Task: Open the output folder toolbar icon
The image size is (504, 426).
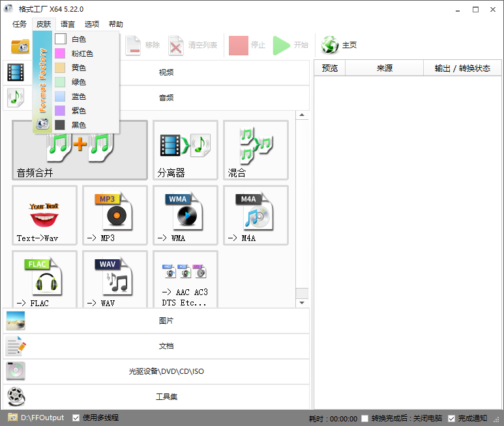Action: (x=20, y=46)
